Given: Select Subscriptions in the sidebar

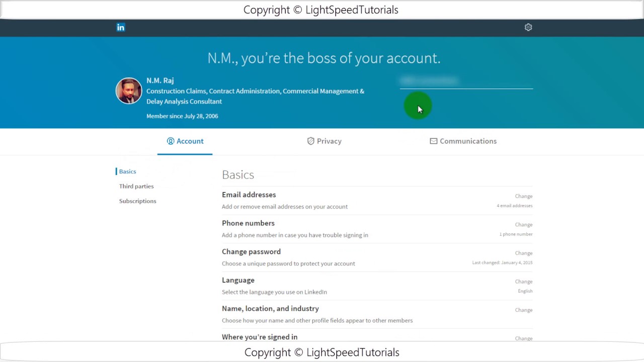Looking at the screenshot, I should click(137, 201).
